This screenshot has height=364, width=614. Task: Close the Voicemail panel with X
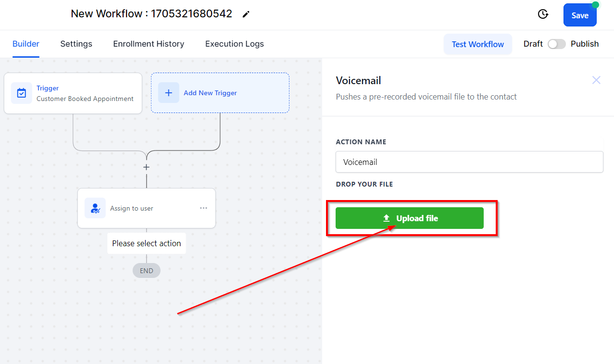pos(596,80)
